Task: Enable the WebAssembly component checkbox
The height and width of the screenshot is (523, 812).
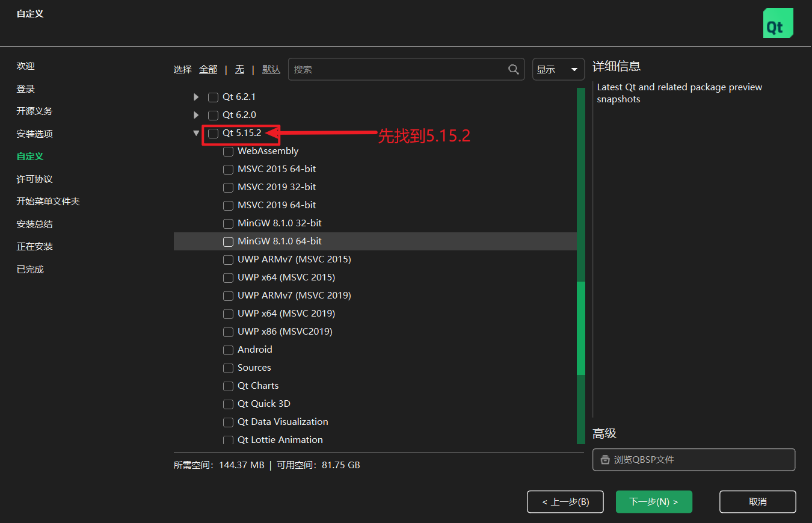Action: (228, 152)
